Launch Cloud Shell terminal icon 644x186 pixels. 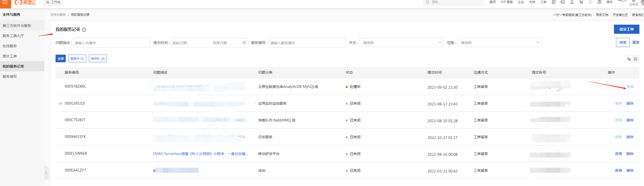pos(563,2)
